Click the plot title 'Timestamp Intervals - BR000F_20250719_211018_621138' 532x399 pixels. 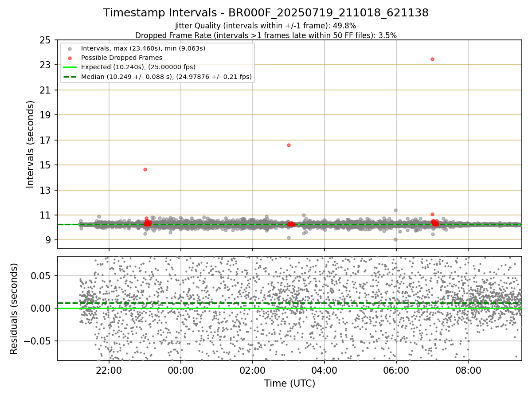coord(266,13)
